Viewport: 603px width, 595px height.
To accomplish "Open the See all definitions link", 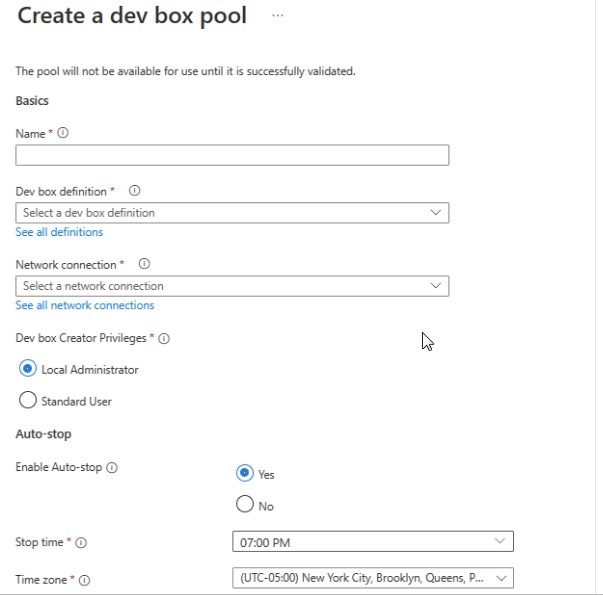I will 59,232.
